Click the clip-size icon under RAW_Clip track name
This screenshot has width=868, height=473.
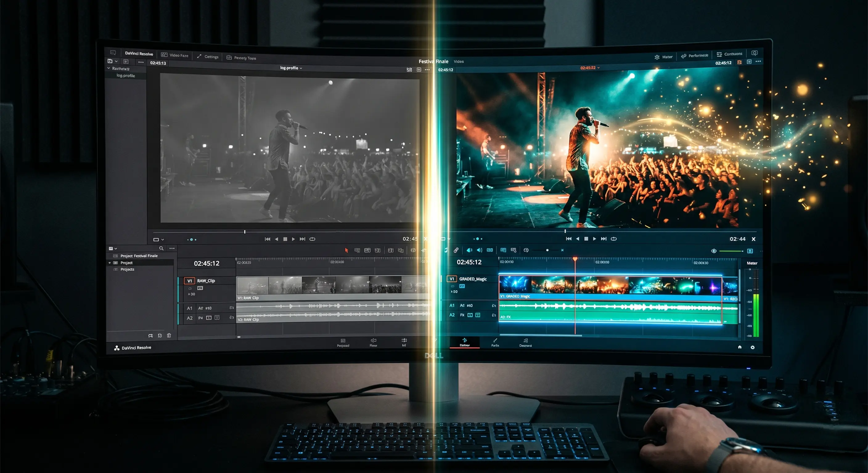click(x=200, y=288)
